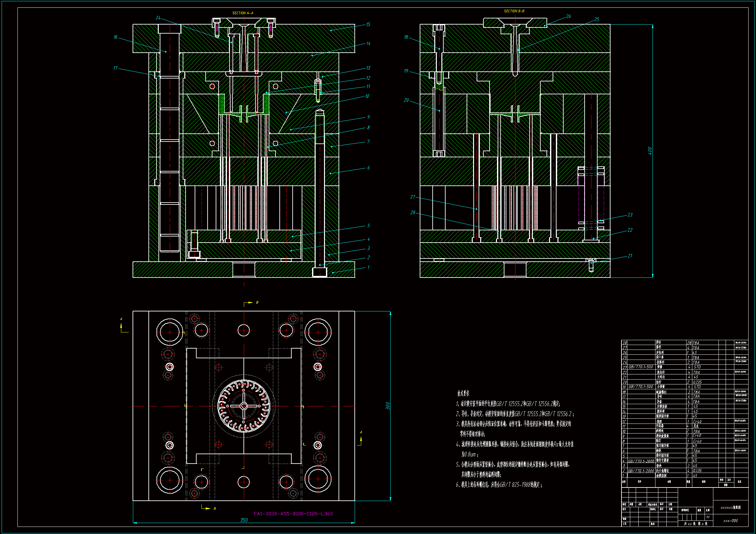Click balloon number 28 in section B-B
This screenshot has height=534, width=756.
click(413, 213)
